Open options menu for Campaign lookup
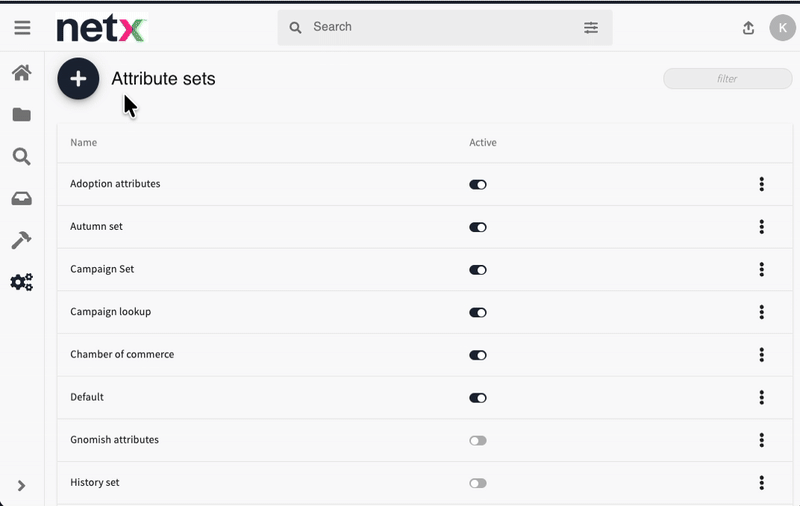The image size is (800, 506). click(x=761, y=312)
